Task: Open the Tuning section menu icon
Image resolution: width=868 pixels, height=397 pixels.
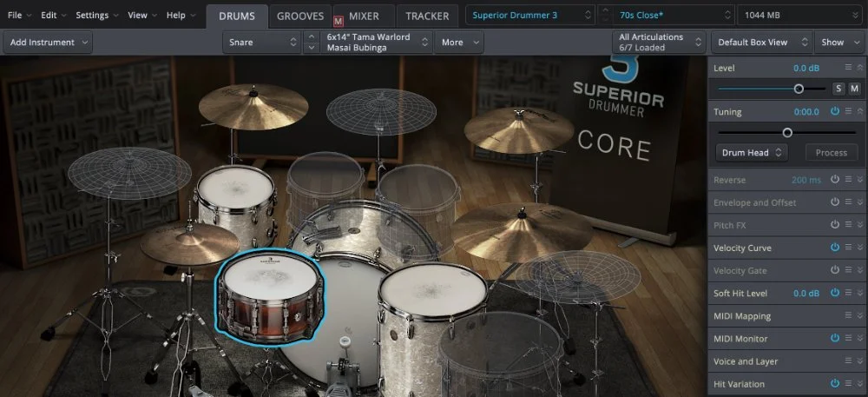Action: 848,111
